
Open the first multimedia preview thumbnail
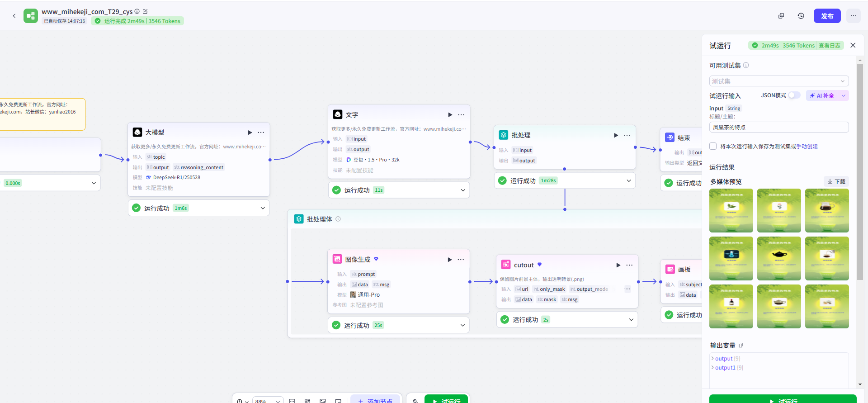click(x=731, y=210)
